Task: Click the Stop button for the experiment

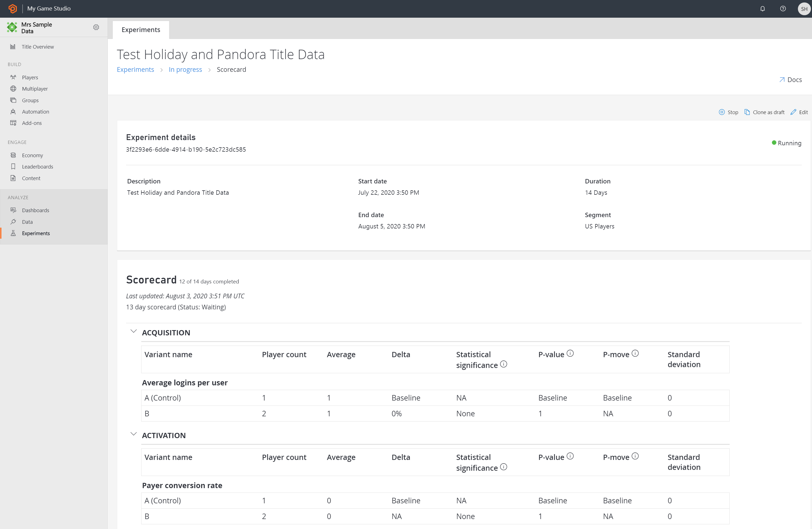Action: (729, 112)
